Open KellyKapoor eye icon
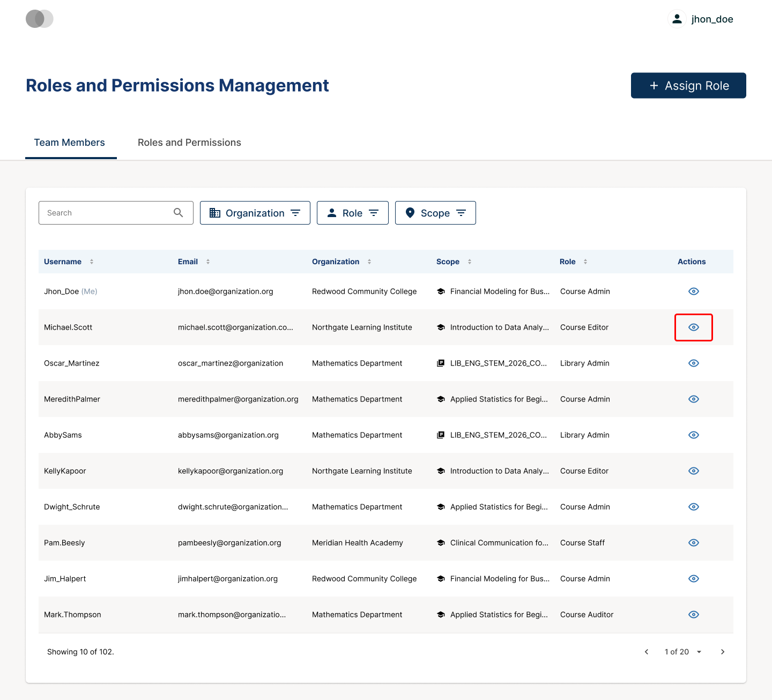 point(694,471)
